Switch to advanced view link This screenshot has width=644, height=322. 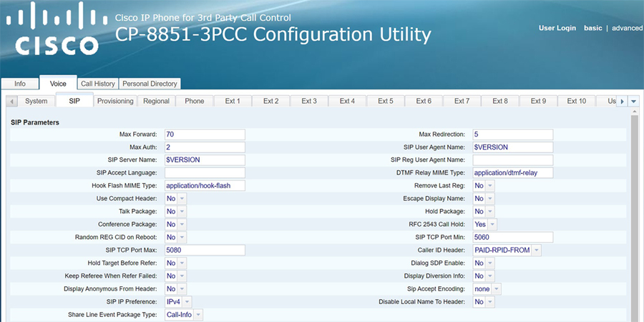click(x=627, y=28)
